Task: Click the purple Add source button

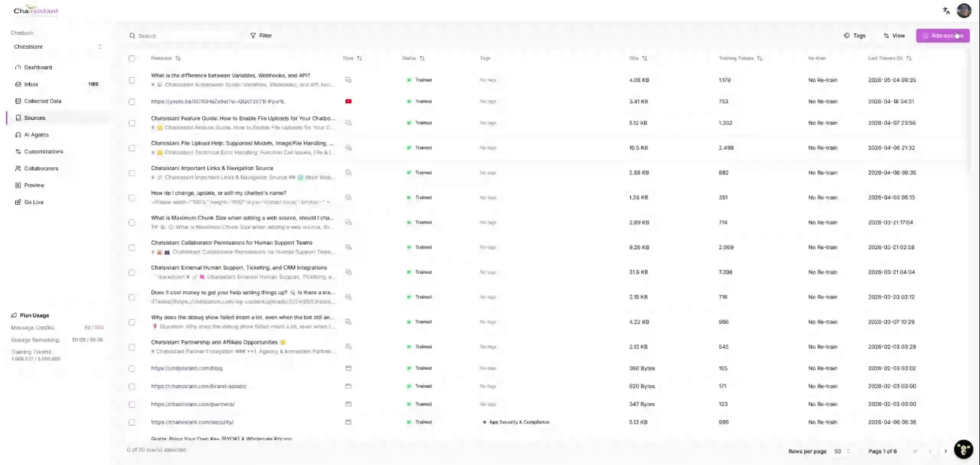Action: (x=942, y=36)
